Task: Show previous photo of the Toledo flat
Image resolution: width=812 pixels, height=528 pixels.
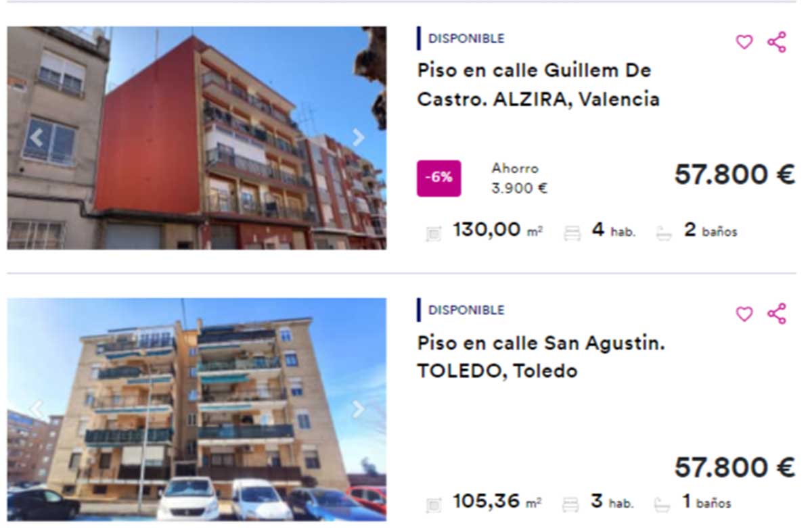Action: tap(36, 409)
